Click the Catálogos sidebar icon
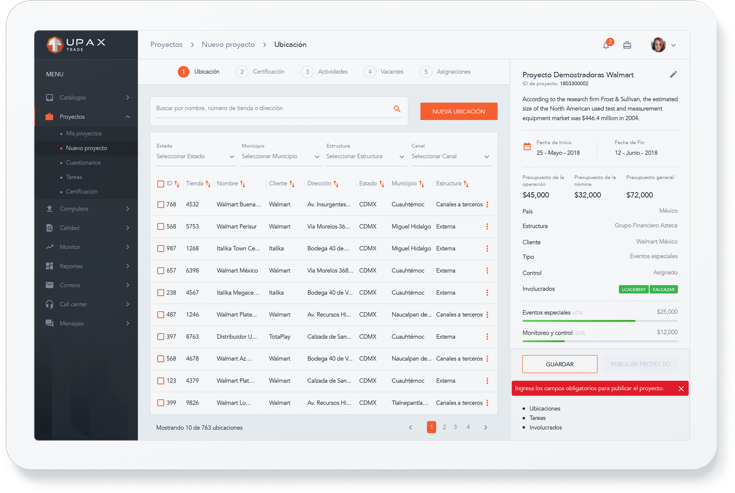 coord(50,97)
